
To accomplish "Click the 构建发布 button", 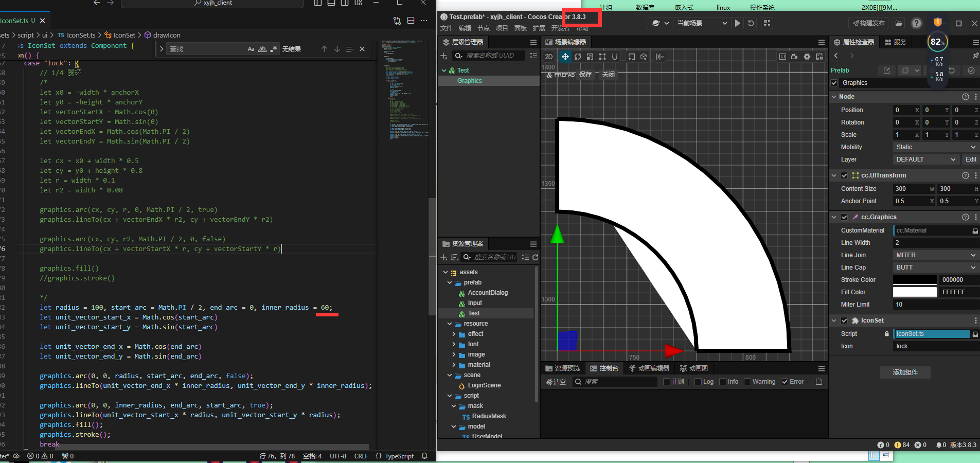I will (869, 23).
